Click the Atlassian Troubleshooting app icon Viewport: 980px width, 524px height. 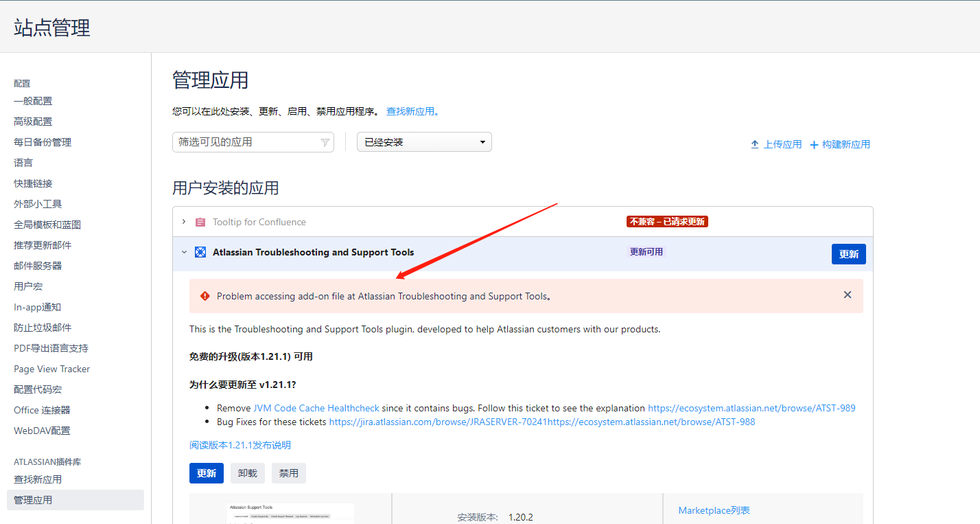point(200,252)
